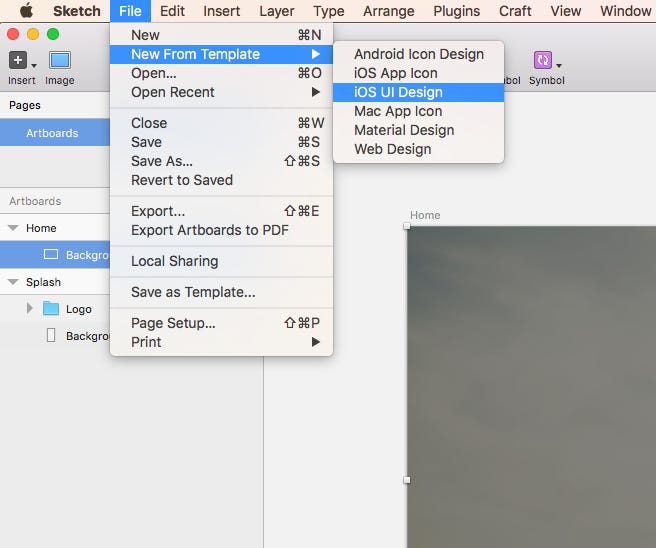
Task: Select the Logo group layer
Action: pos(55,309)
